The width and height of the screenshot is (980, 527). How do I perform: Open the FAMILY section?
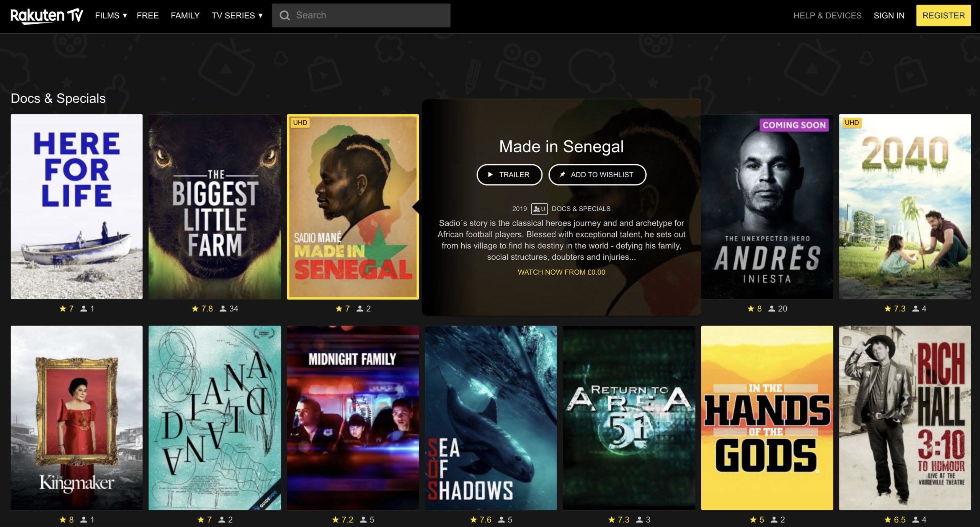coord(185,15)
